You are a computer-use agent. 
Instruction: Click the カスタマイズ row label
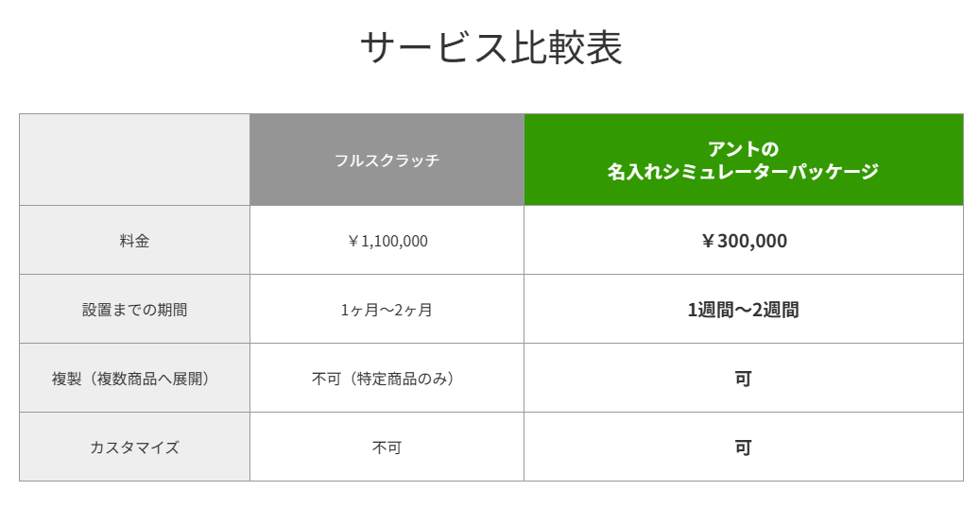click(134, 448)
